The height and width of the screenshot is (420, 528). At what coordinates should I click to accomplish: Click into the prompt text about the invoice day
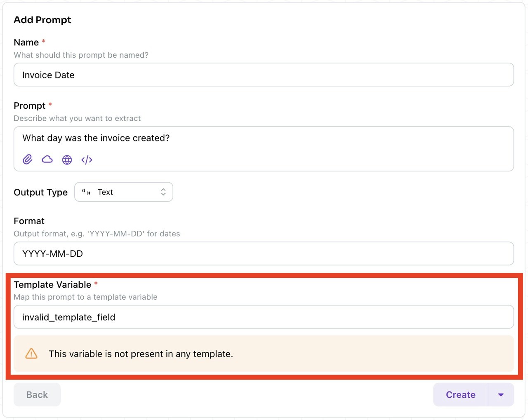tap(96, 138)
